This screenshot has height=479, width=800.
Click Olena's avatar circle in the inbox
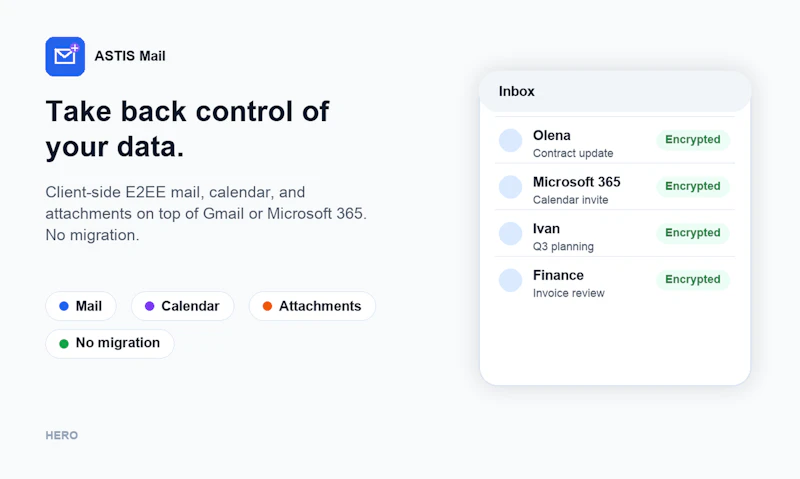coord(510,140)
